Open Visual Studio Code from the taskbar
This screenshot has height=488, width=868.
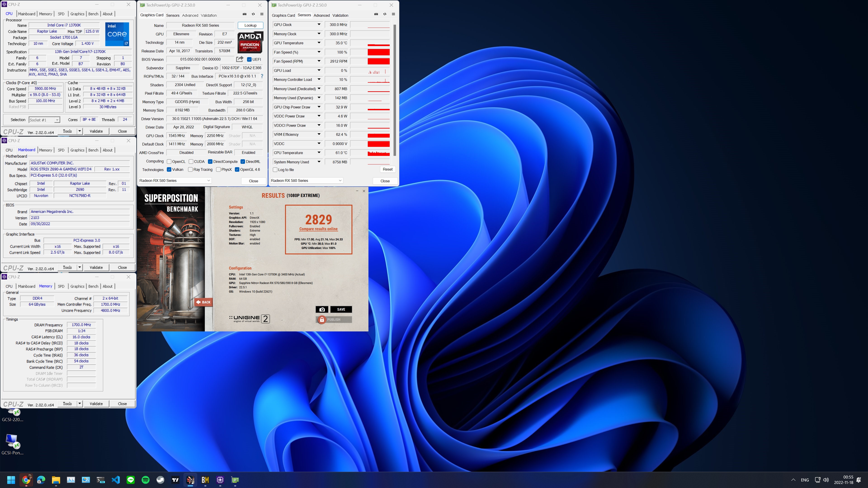(x=116, y=480)
